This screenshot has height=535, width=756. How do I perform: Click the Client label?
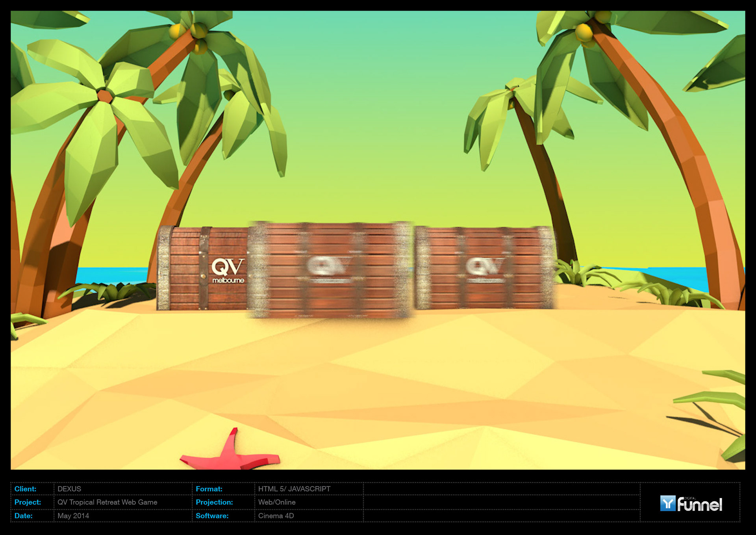click(x=25, y=489)
